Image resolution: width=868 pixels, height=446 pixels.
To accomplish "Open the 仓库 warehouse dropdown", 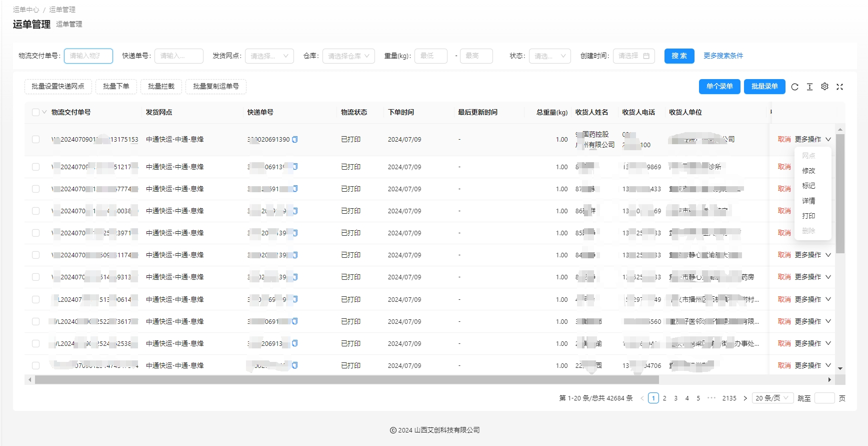I will pyautogui.click(x=348, y=56).
